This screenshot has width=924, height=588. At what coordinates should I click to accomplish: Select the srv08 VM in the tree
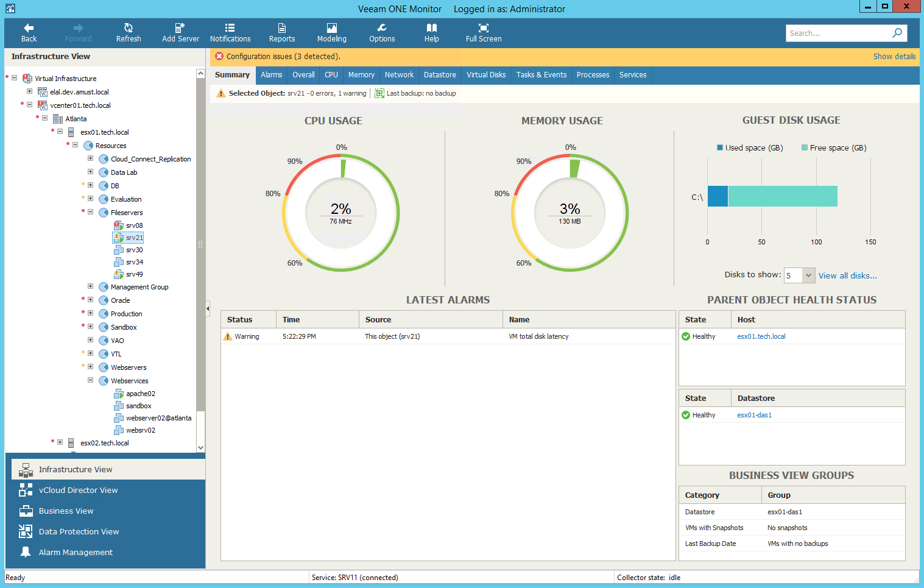click(134, 225)
